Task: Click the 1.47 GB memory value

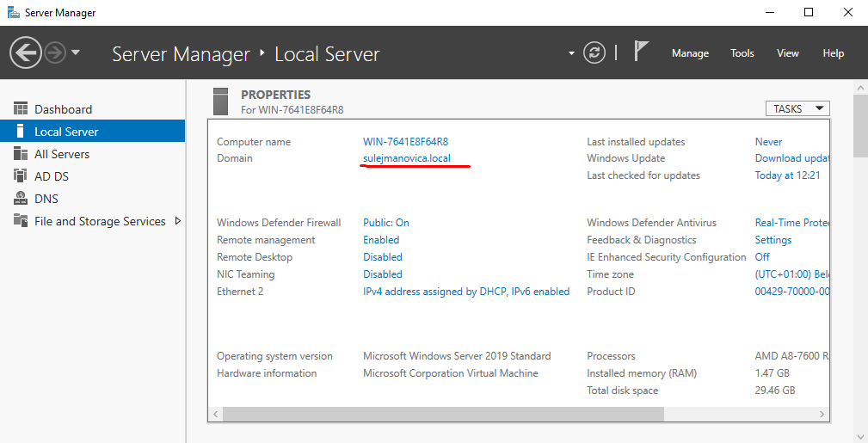Action: pos(773,373)
